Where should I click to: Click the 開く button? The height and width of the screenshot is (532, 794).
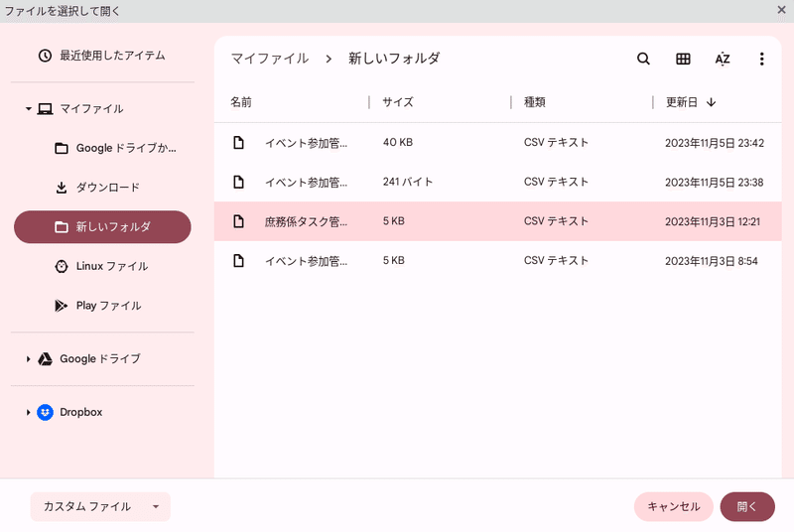747,507
